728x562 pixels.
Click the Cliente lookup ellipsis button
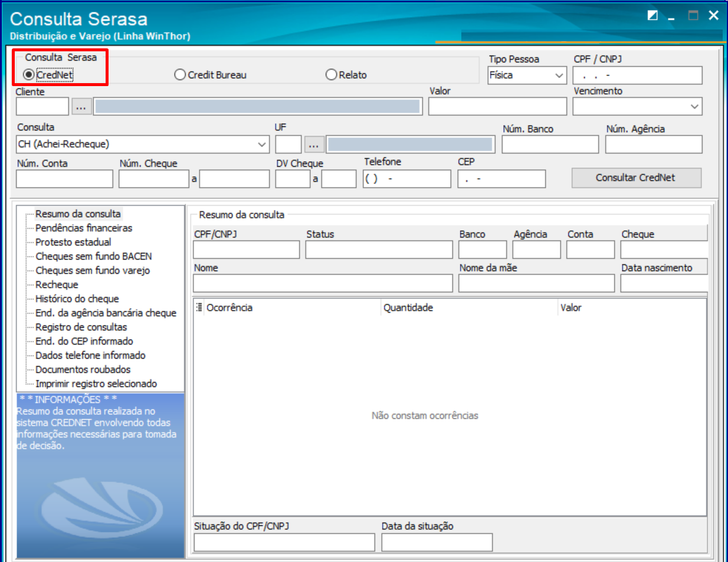click(81, 107)
